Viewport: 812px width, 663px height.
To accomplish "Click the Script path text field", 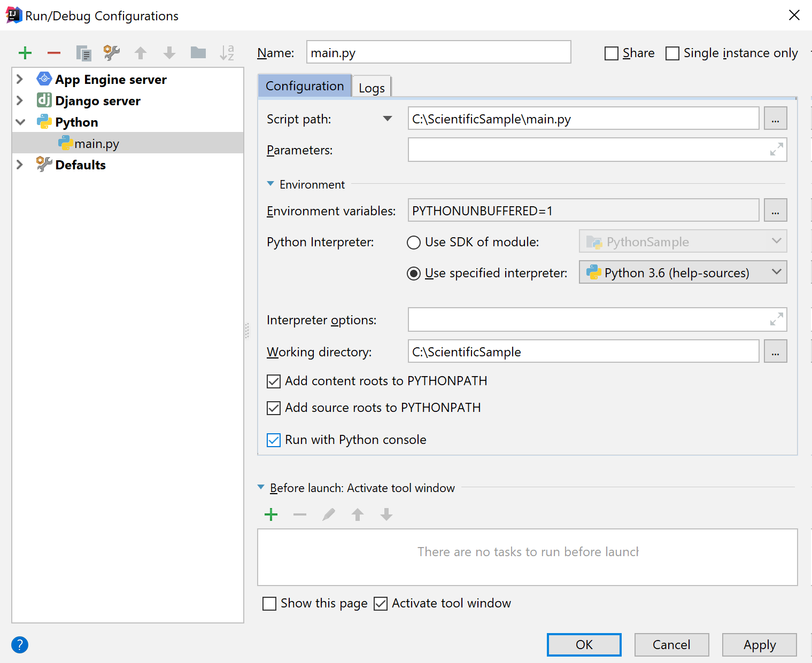I will (583, 118).
